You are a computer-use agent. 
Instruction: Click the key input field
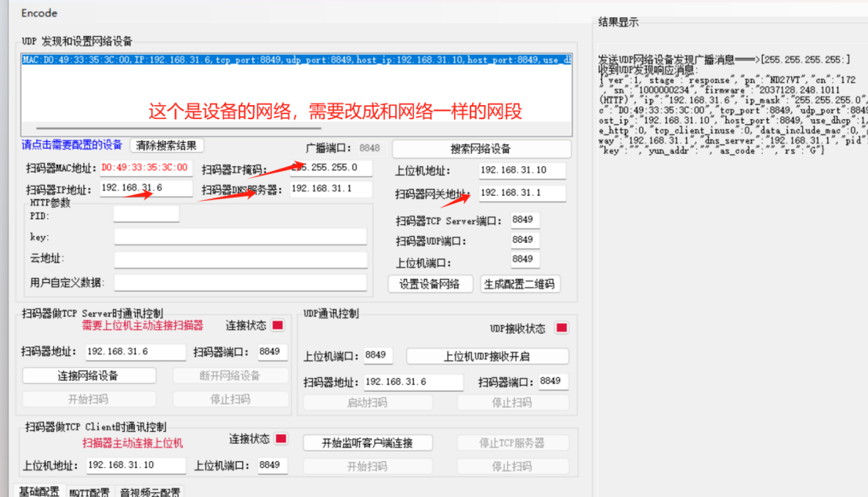[240, 237]
